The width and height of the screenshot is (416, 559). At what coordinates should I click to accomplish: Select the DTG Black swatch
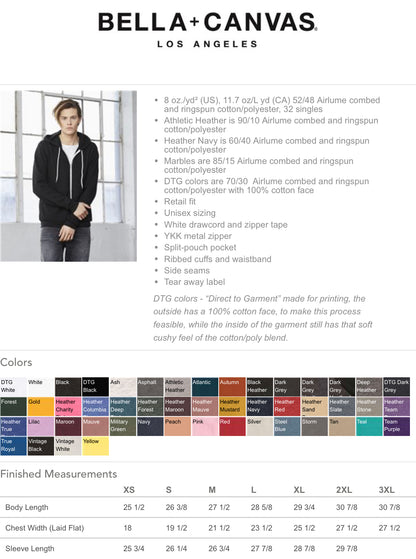tap(96, 387)
